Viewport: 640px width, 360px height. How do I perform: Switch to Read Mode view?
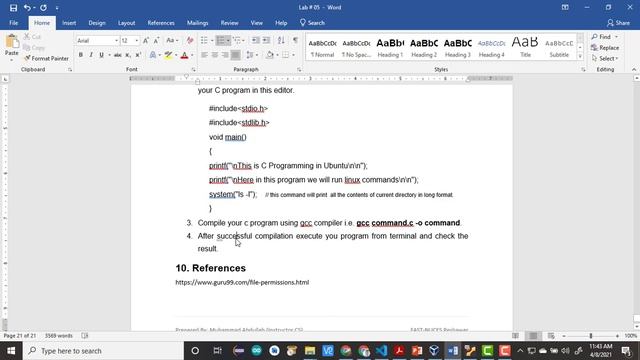[x=516, y=336]
